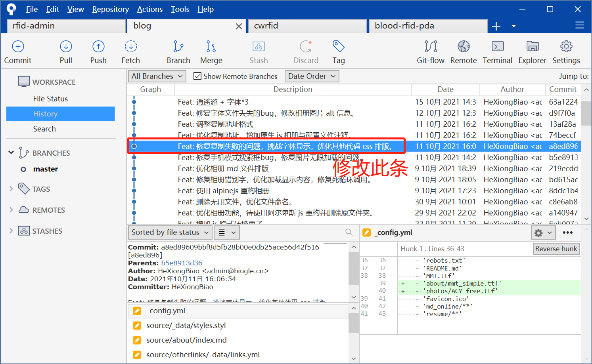Click the Sourcetree logo icon
592x364 pixels.
[x=11, y=9]
